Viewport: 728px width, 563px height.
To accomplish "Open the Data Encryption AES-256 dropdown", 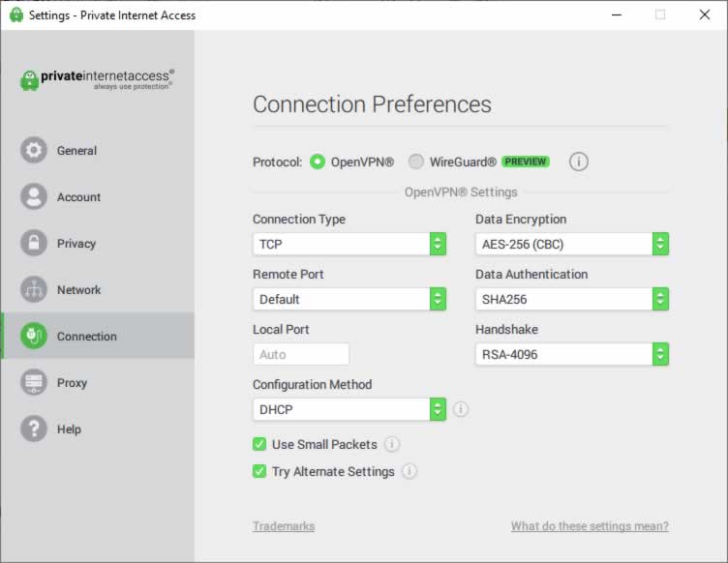I will pyautogui.click(x=572, y=244).
